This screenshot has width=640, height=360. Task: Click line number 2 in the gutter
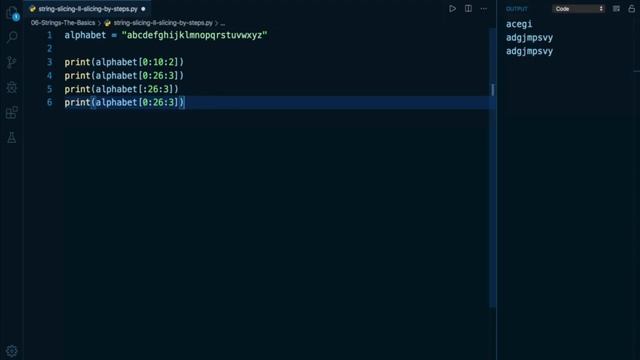(49, 49)
